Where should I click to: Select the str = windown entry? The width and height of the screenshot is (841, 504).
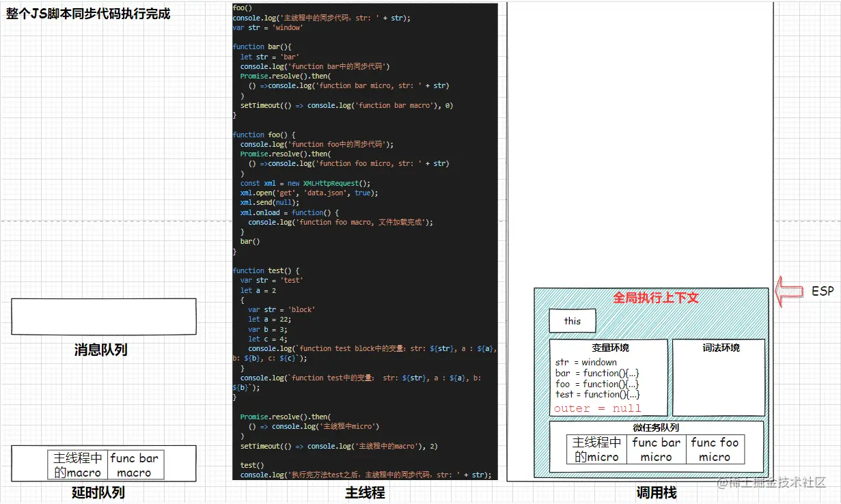click(586, 363)
